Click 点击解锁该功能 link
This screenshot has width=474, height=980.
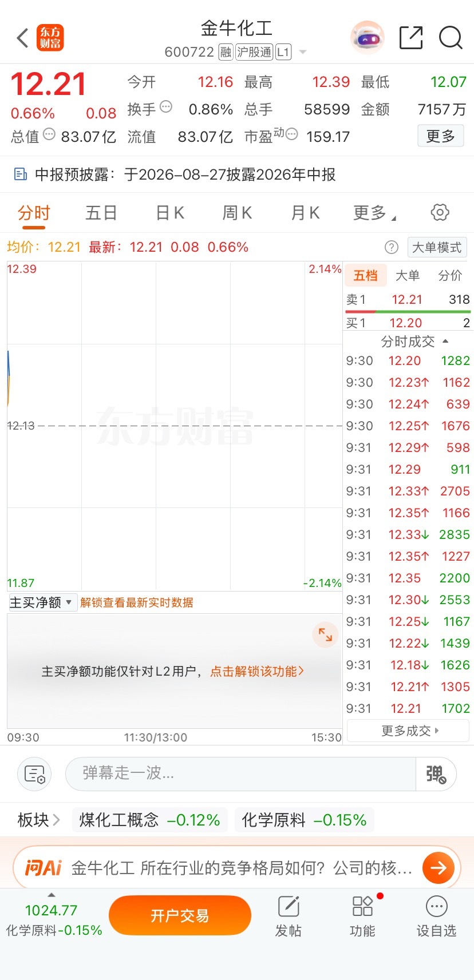(x=257, y=671)
